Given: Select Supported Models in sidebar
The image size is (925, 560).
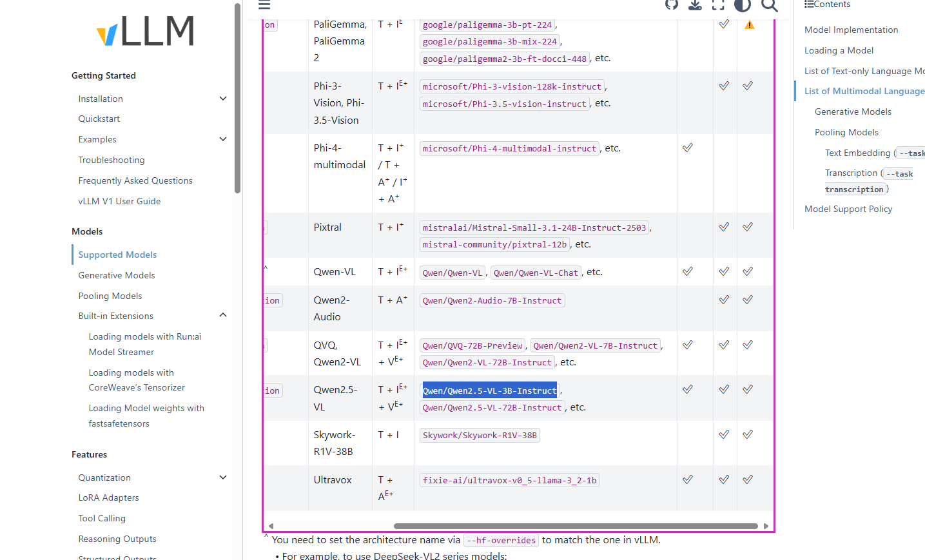Looking at the screenshot, I should tap(117, 255).
